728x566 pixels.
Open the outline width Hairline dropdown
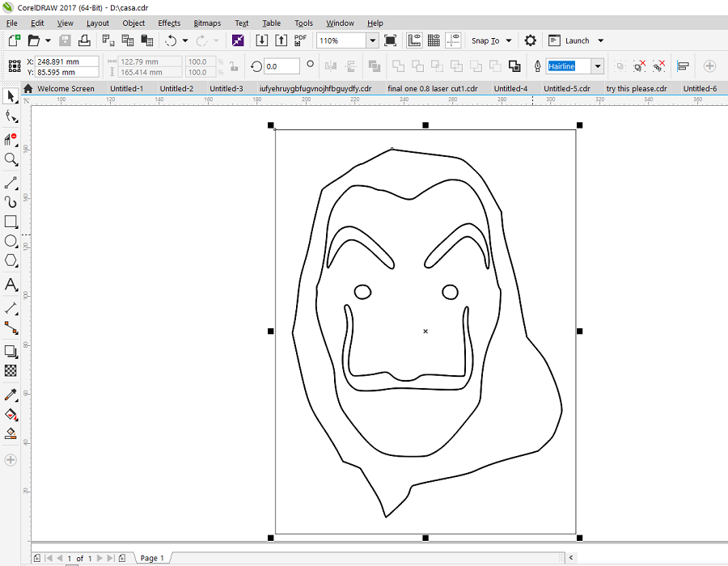[598, 66]
